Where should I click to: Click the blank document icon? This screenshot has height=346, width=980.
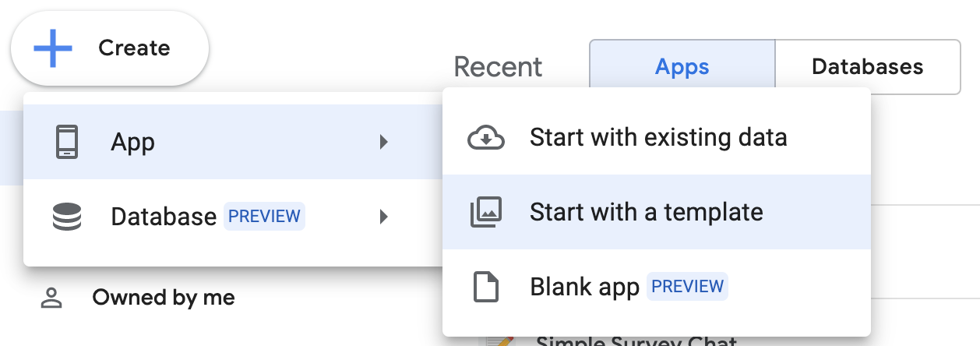pos(486,287)
